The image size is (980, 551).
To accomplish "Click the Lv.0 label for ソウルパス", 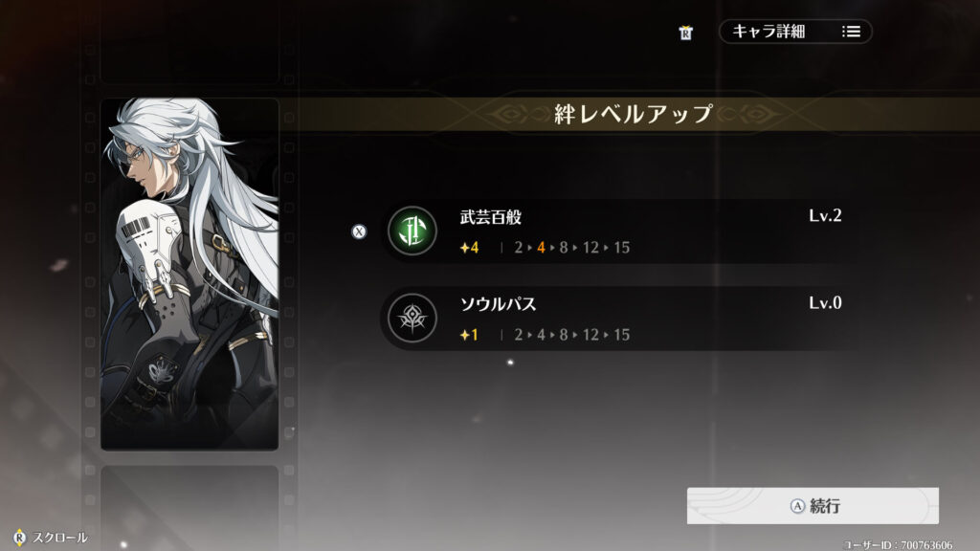I will tap(825, 303).
